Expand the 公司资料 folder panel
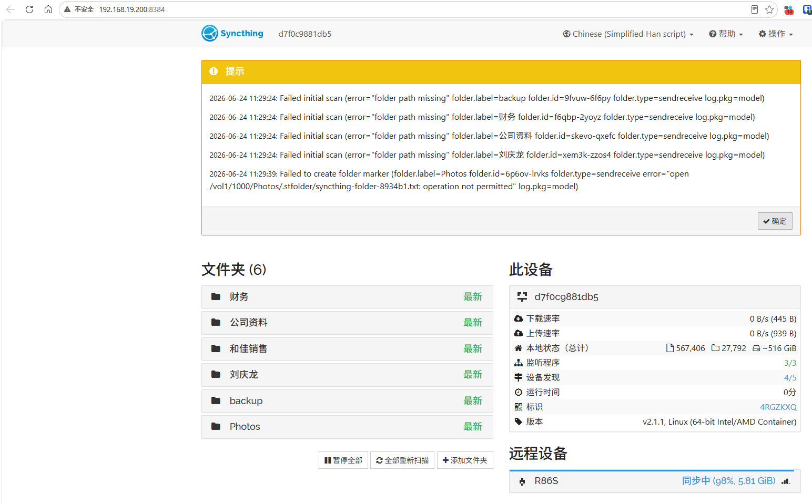The height and width of the screenshot is (504, 812). click(347, 323)
